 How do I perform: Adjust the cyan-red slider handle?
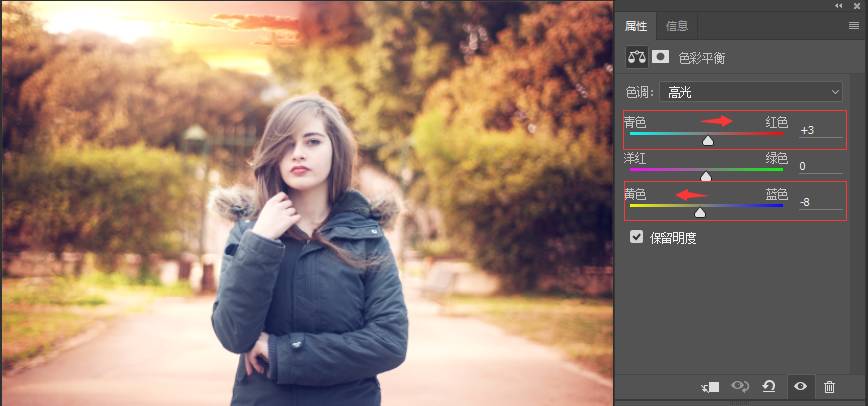[708, 141]
